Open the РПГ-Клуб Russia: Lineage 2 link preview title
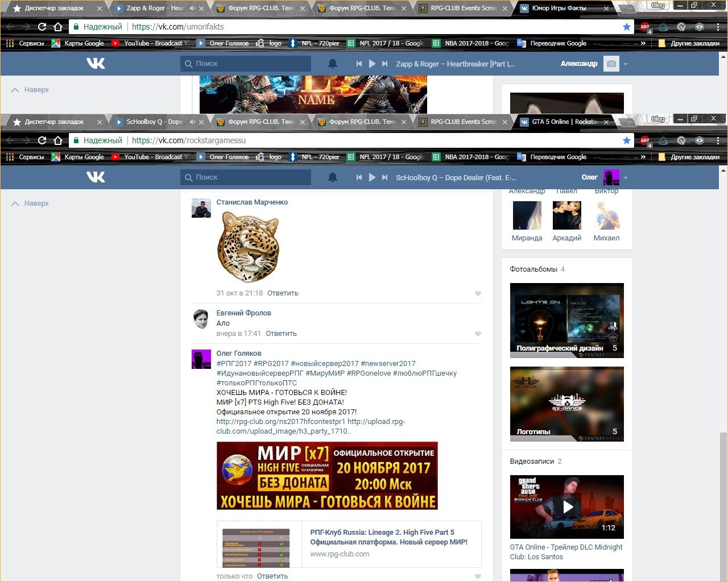Viewport: 728px width, 582px height. pos(389,537)
